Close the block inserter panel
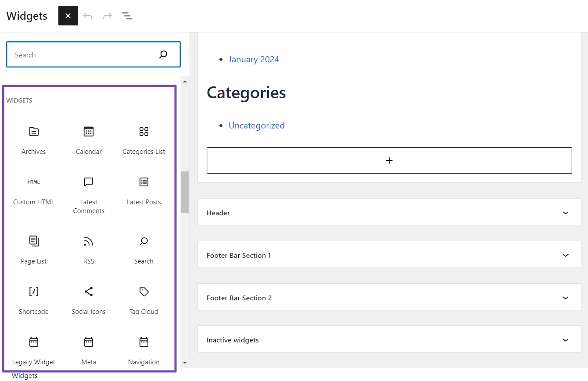Image resolution: width=588 pixels, height=381 pixels. (x=68, y=16)
